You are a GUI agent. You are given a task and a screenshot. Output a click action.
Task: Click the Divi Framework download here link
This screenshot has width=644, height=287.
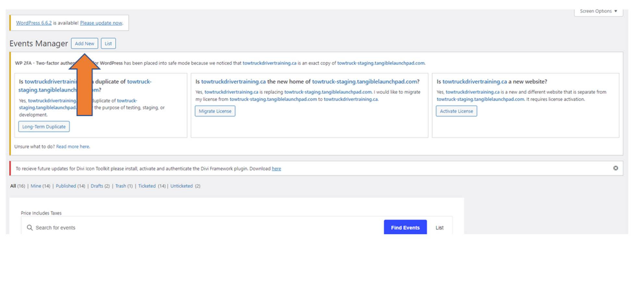[x=276, y=169]
